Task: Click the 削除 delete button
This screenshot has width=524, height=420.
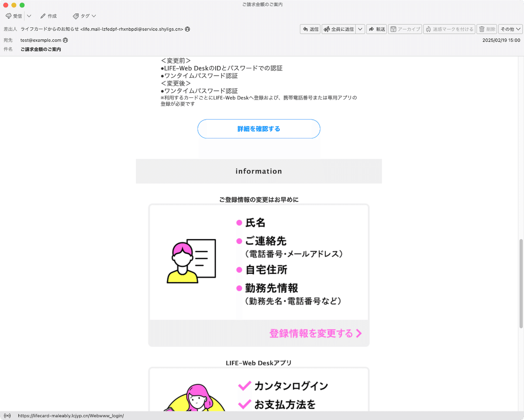Action: coord(487,29)
